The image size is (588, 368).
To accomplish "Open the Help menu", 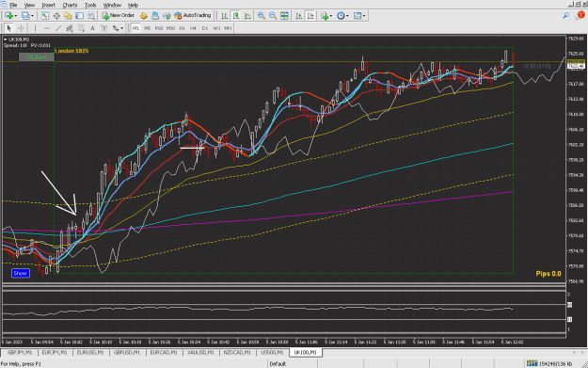I will point(134,6).
